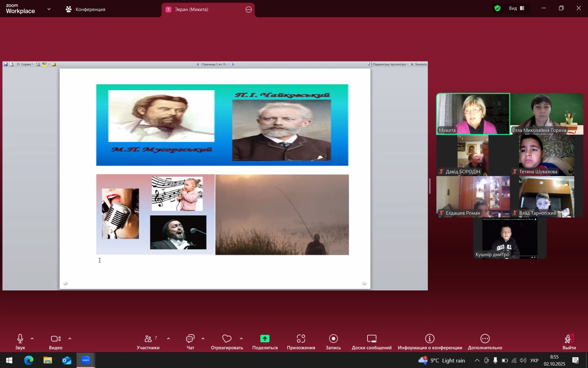
Task: Toggle the camera Видео button
Action: (55, 342)
